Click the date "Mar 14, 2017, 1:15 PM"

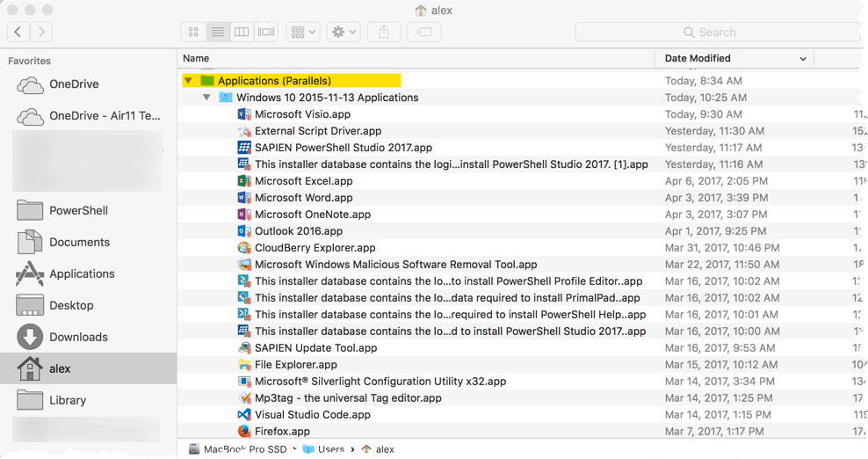click(x=718, y=415)
